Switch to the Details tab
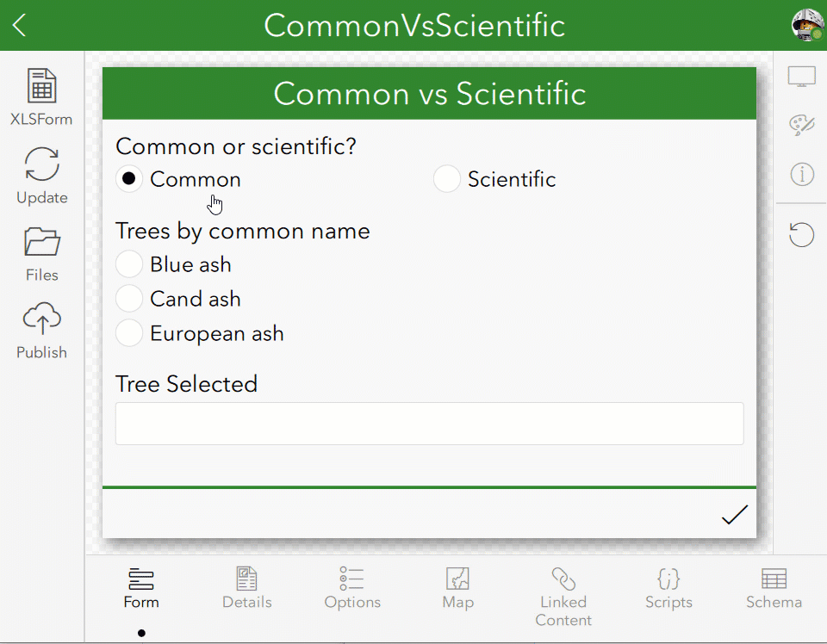 coord(247,588)
